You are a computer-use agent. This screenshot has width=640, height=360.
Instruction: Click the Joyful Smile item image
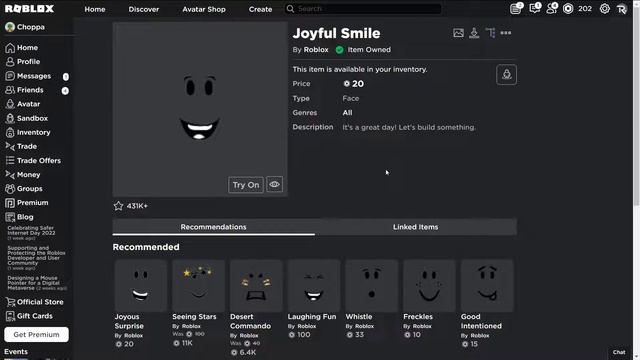(x=200, y=109)
